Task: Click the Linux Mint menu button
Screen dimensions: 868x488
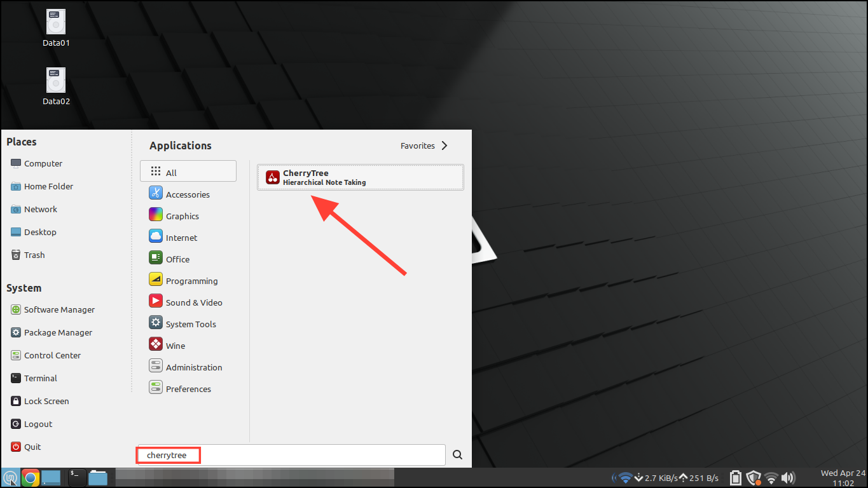Action: (10, 478)
